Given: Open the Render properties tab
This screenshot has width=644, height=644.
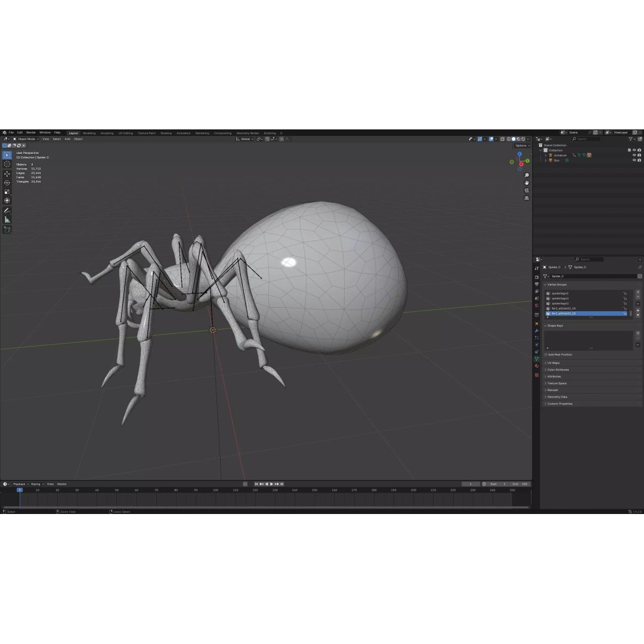Looking at the screenshot, I should [537, 277].
